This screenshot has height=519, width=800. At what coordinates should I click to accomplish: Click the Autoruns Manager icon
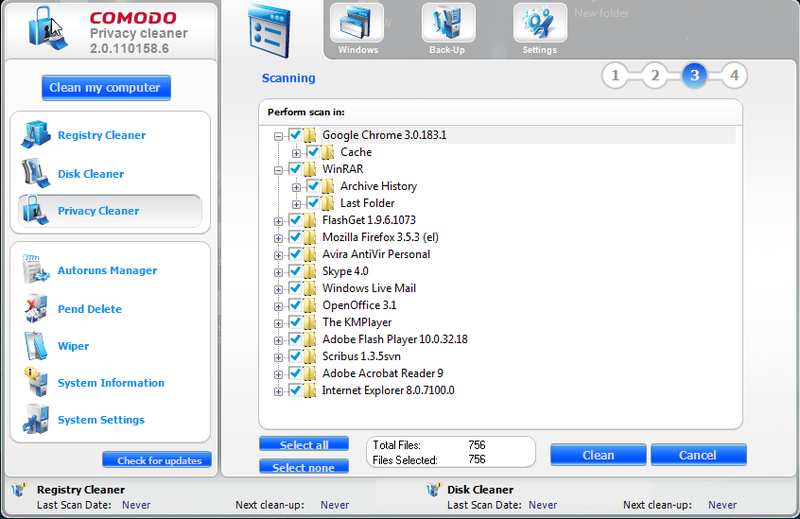pos(36,269)
